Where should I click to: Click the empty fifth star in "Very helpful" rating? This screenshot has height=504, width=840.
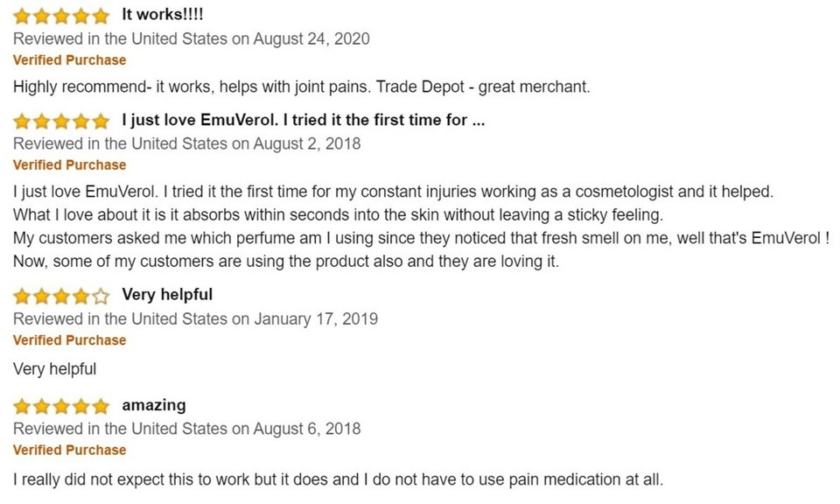(x=100, y=296)
